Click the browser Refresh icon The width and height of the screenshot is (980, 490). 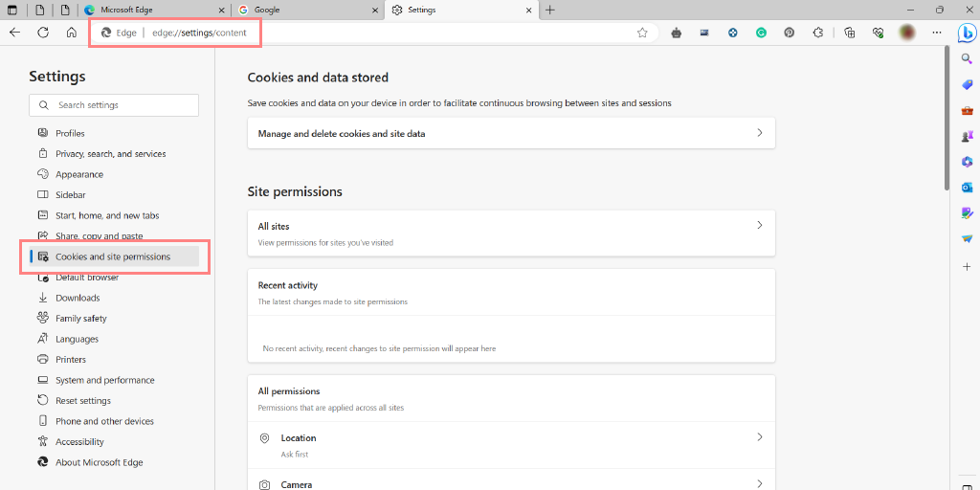pos(43,33)
